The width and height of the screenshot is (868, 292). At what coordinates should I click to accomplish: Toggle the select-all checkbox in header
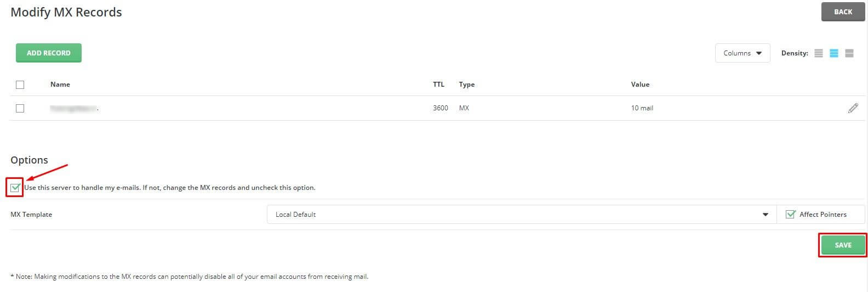20,85
